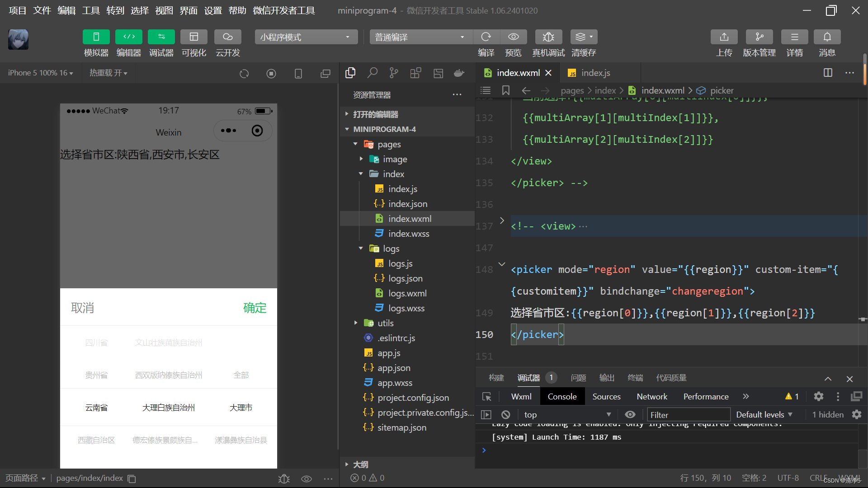Click the 上传 upload icon
The height and width of the screenshot is (488, 868).
pos(724,37)
